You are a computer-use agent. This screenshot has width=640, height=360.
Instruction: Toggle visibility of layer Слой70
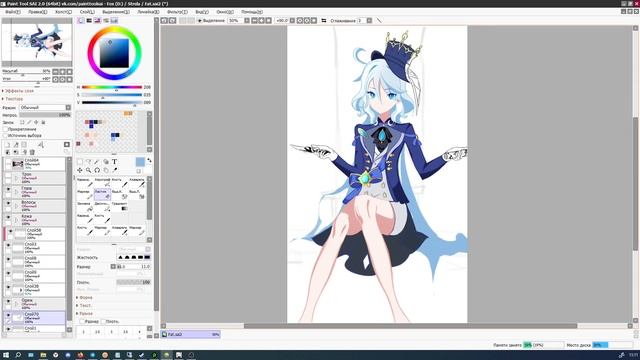pos(8,315)
